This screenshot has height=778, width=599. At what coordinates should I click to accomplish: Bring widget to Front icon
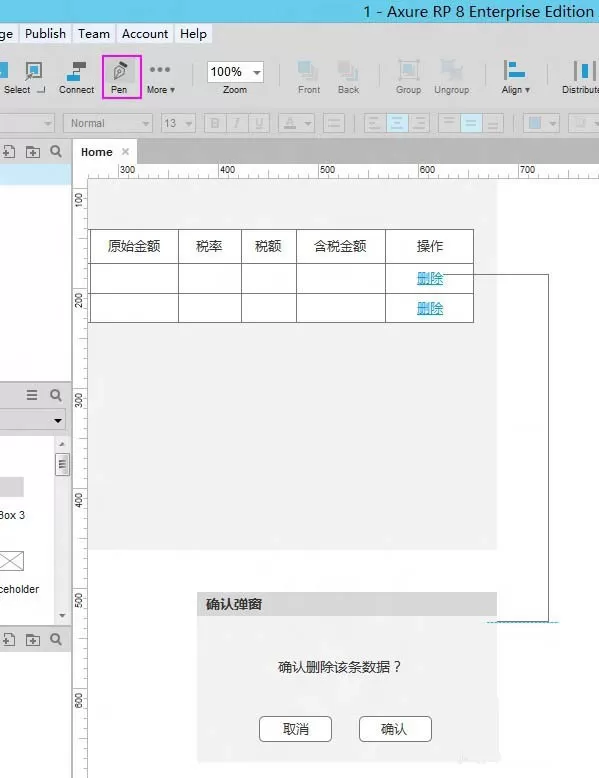309,77
